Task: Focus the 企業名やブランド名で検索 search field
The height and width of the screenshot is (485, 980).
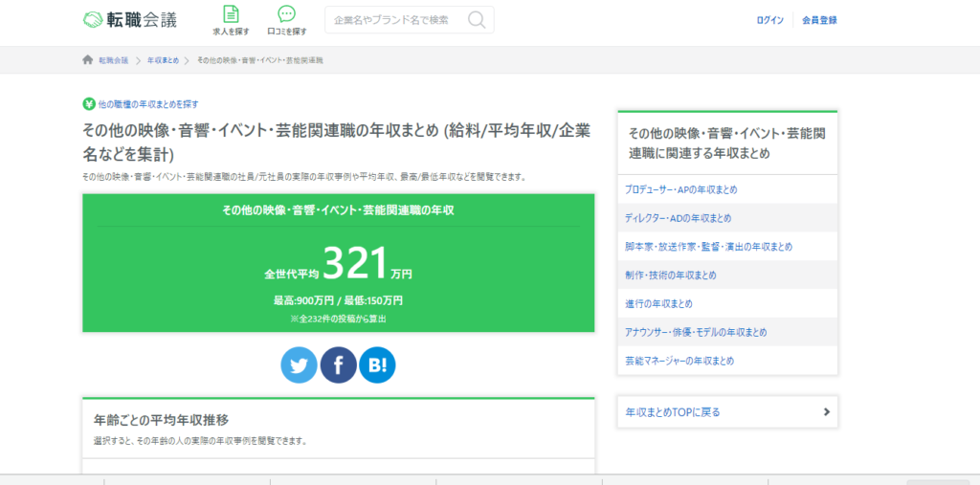Action: pyautogui.click(x=410, y=20)
